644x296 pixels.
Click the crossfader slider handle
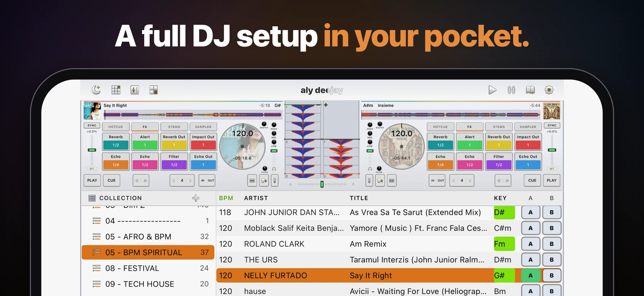pos(322,184)
